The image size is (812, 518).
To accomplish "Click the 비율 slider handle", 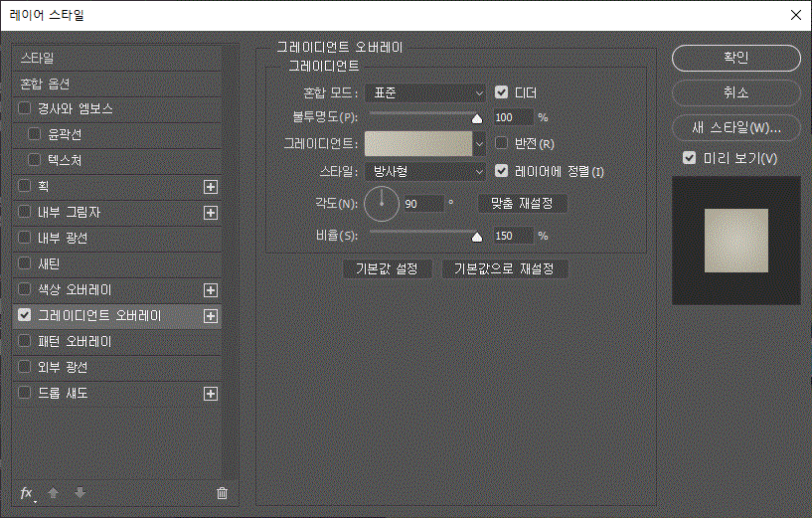I will click(477, 237).
